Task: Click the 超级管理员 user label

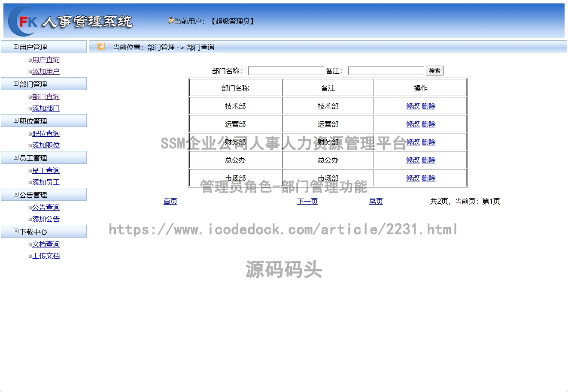Action: pyautogui.click(x=232, y=21)
